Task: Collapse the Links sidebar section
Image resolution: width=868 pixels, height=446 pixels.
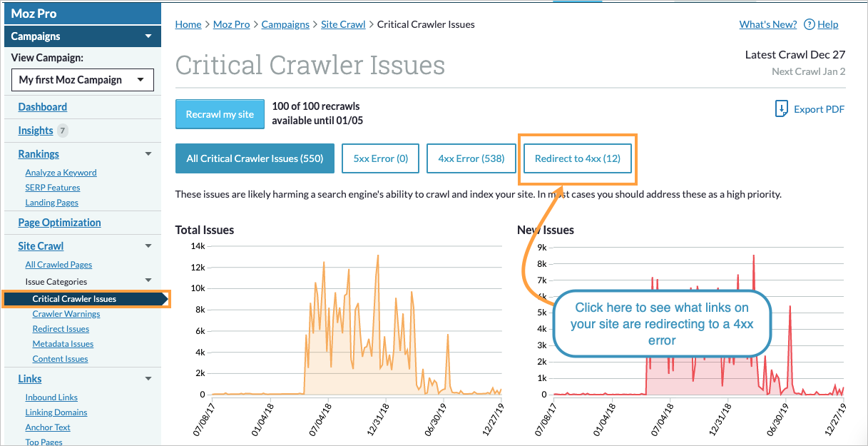Action: point(148,378)
